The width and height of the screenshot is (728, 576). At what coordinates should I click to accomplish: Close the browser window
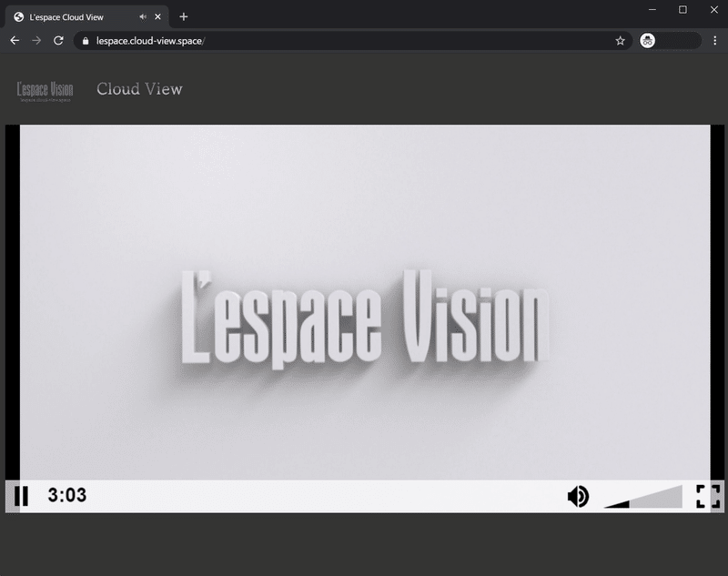[713, 10]
